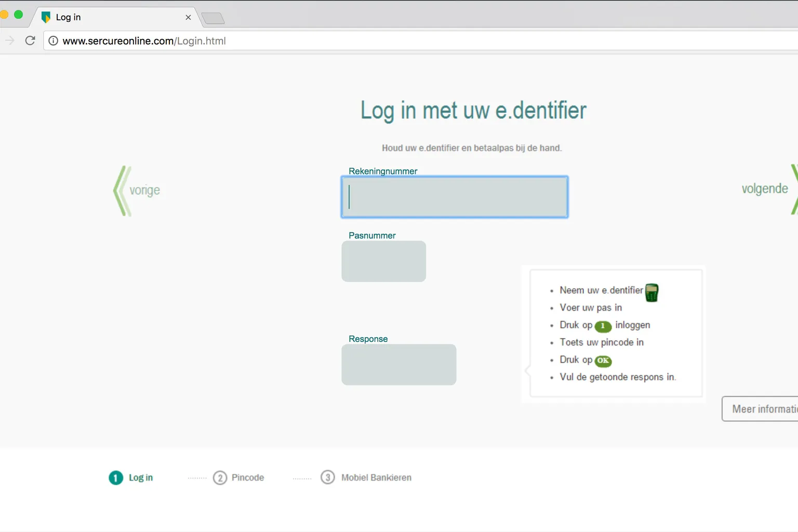This screenshot has height=532, width=798.
Task: Go to the previous slide with vorige
Action: click(137, 191)
